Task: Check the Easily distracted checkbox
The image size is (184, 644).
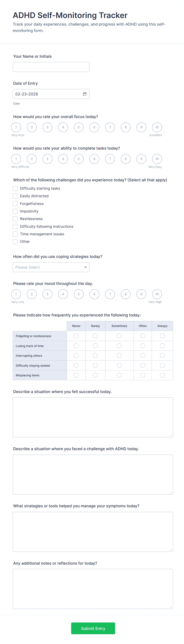Action: tap(15, 196)
